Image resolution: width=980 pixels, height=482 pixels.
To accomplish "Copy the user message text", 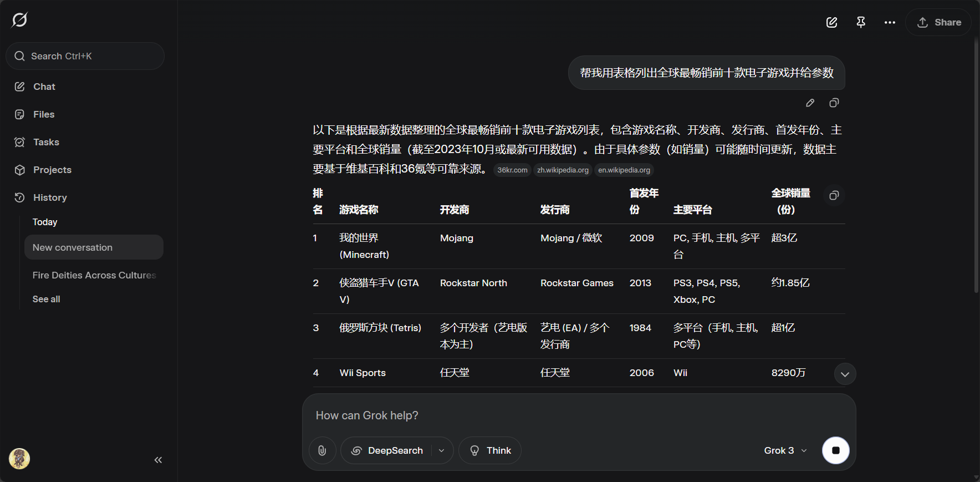I will click(x=834, y=103).
